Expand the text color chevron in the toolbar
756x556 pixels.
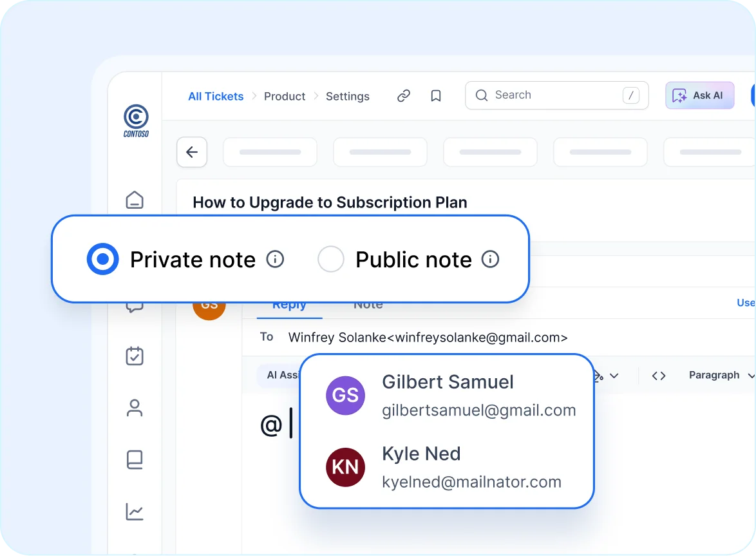click(615, 376)
